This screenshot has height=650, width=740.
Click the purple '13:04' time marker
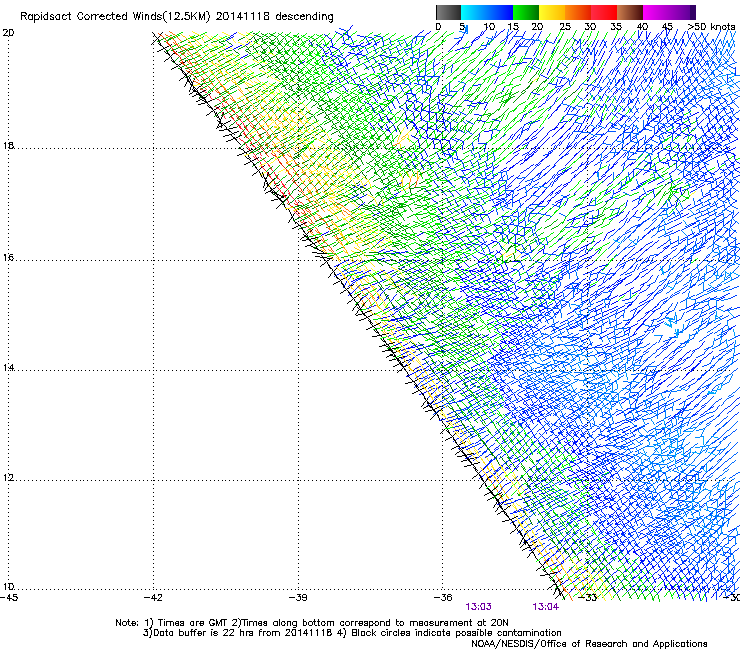[546, 607]
